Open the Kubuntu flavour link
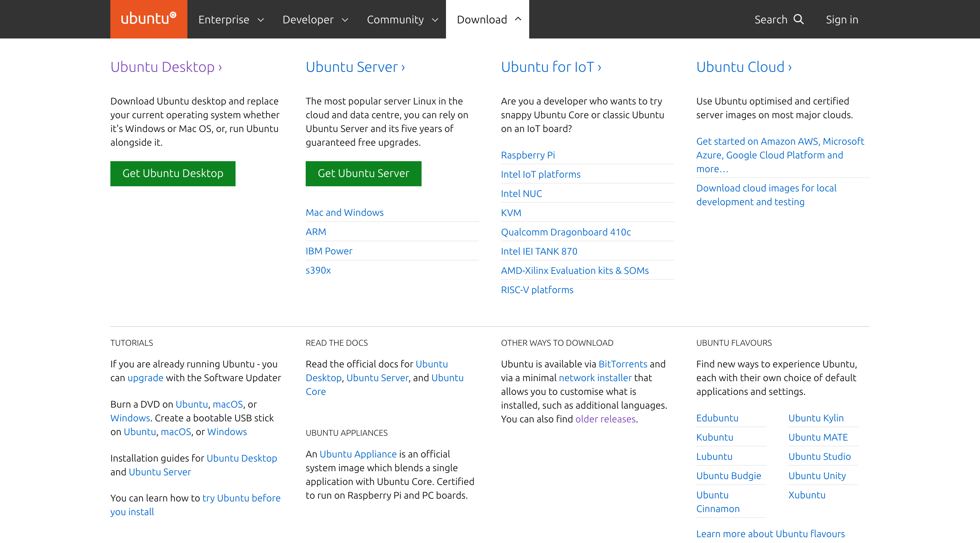980x543 pixels. point(715,437)
